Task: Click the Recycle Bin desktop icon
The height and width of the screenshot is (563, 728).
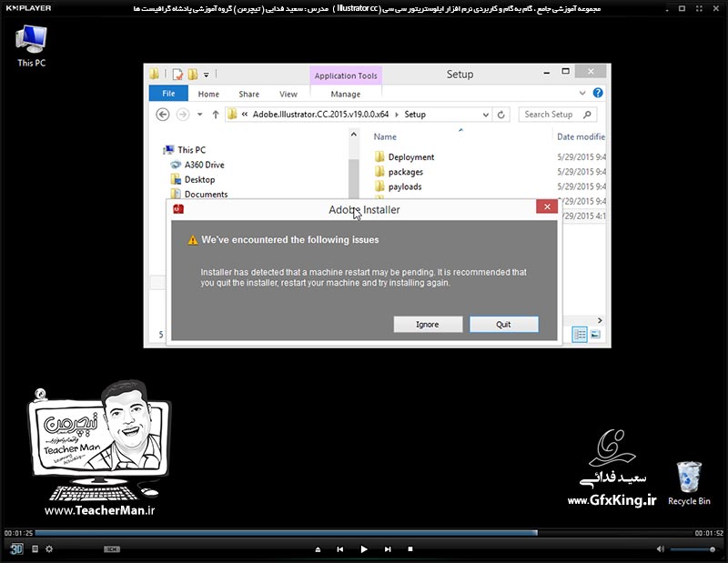Action: (689, 483)
